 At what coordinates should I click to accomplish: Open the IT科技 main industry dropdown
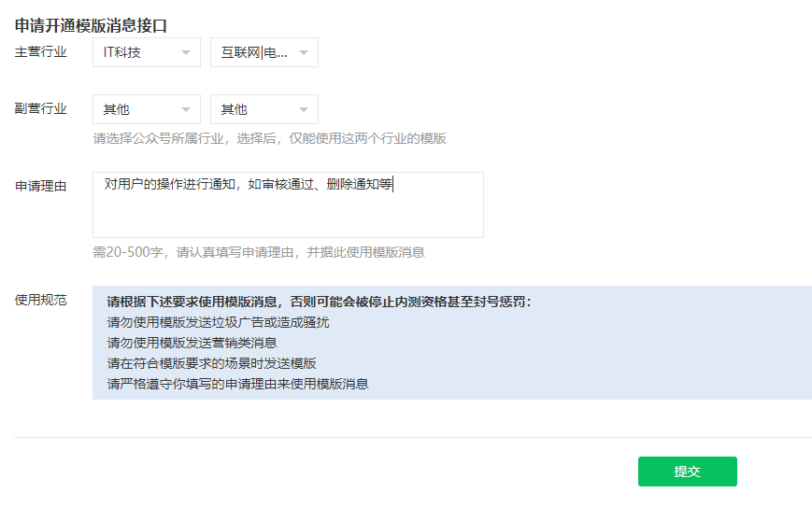coord(146,52)
